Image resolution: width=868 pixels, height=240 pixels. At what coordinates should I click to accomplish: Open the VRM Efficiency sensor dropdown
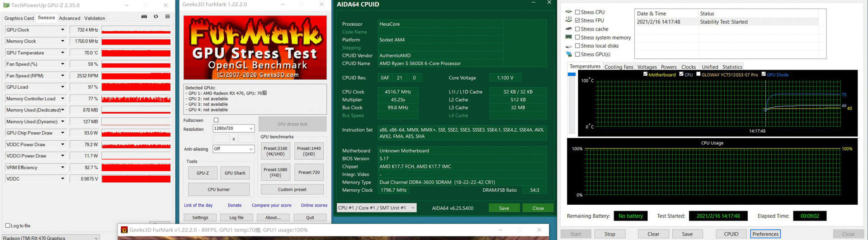62,168
